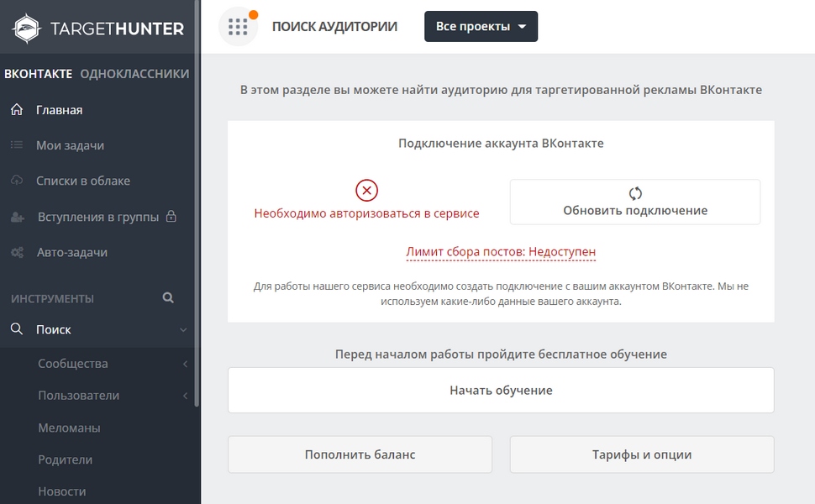The height and width of the screenshot is (504, 815).
Task: Click Обновить подключение button
Action: pos(635,202)
